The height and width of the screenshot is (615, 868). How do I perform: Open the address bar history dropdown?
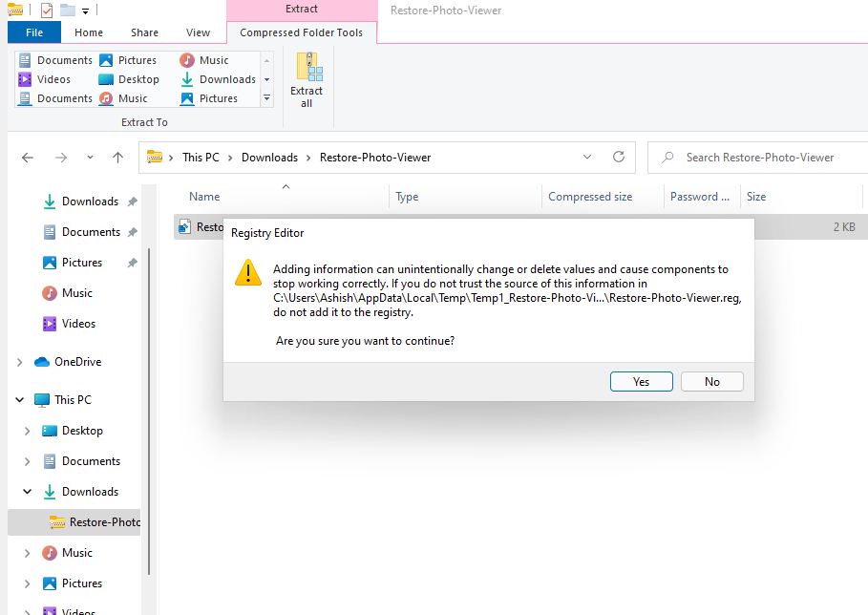click(587, 158)
